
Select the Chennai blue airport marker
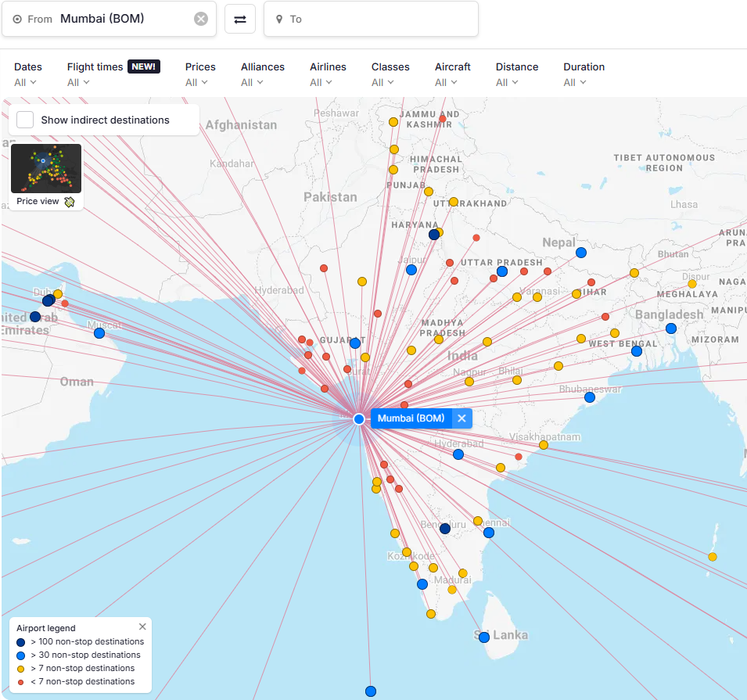489,533
